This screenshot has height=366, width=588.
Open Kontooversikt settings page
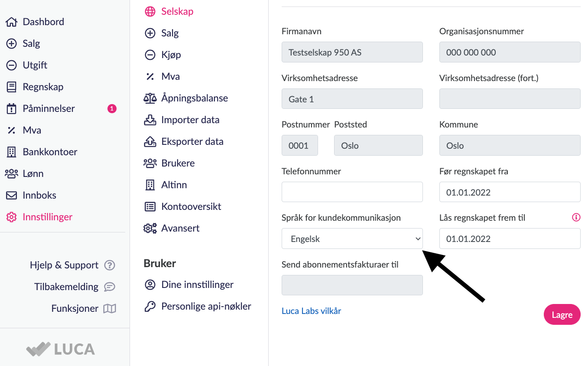click(x=191, y=207)
